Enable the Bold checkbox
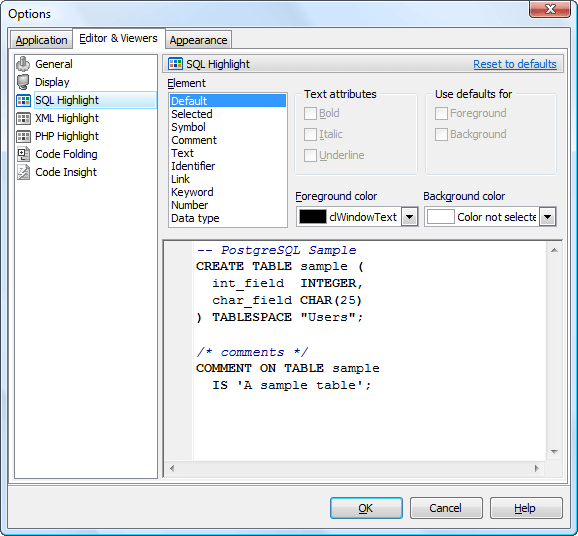 [x=310, y=114]
